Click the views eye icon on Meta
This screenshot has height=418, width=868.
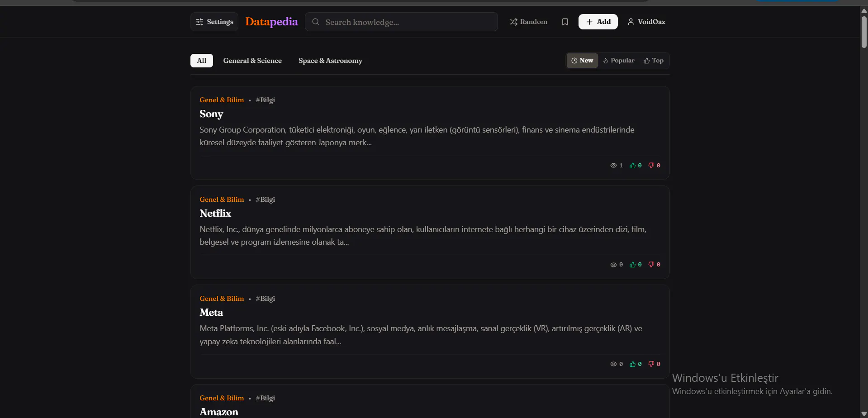coord(613,364)
